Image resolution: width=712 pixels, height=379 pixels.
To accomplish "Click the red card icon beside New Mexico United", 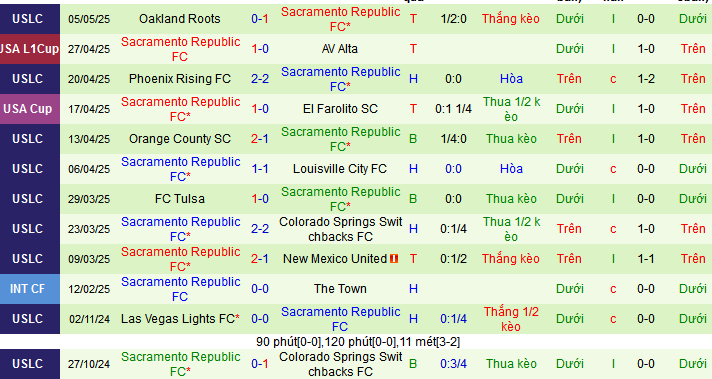I will point(394,259).
